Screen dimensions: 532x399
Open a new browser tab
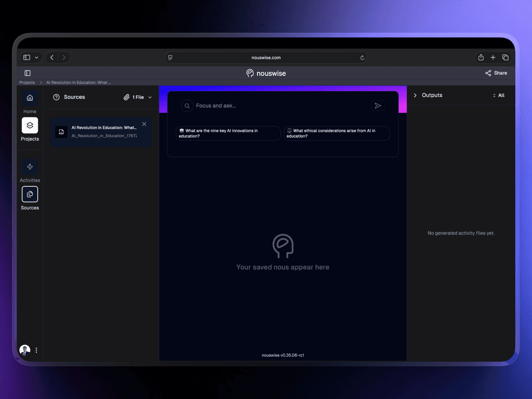[493, 57]
